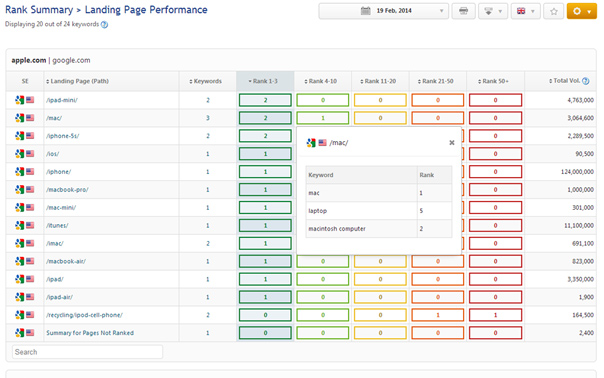The height and width of the screenshot is (378, 604).
Task: Click Google icon in /ipad-mini/ row
Action: tap(20, 100)
